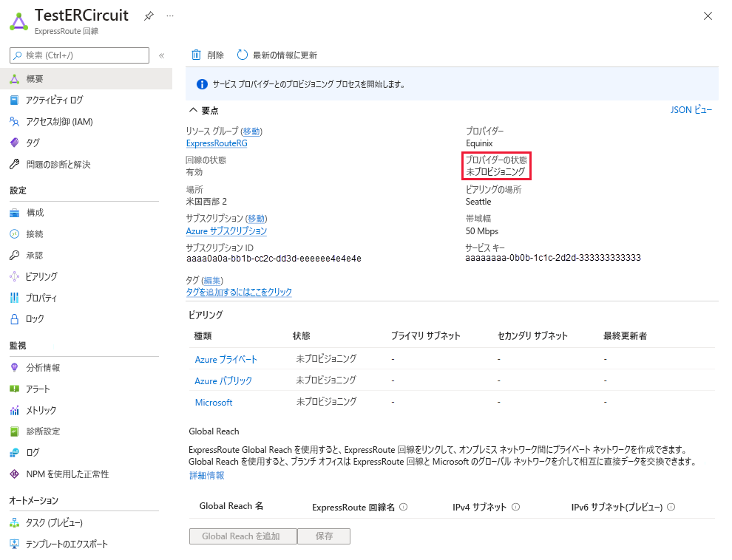
Task: Click the blue info icon in banner
Action: point(202,84)
